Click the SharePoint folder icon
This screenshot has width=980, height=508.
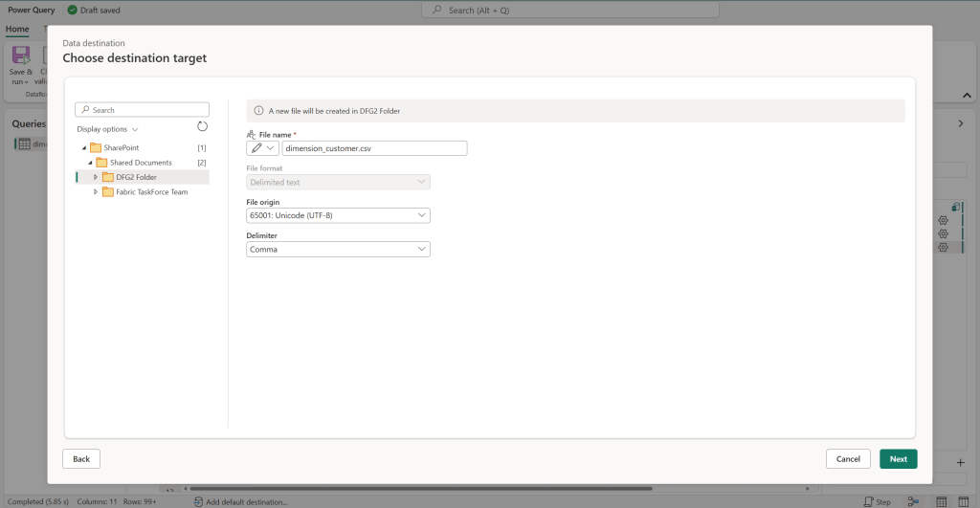[96, 148]
